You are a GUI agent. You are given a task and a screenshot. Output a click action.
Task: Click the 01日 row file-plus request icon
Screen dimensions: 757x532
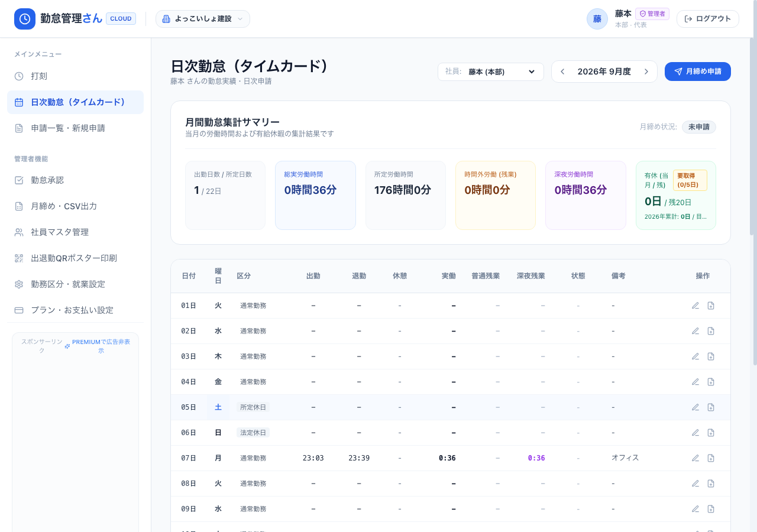pos(711,306)
